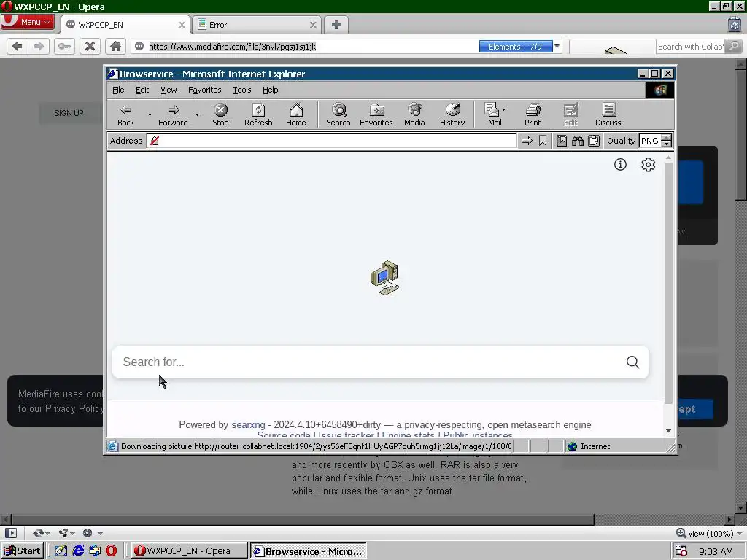Open the Favorites toolbar button
Viewport: 747px width, 560px height.
point(376,115)
